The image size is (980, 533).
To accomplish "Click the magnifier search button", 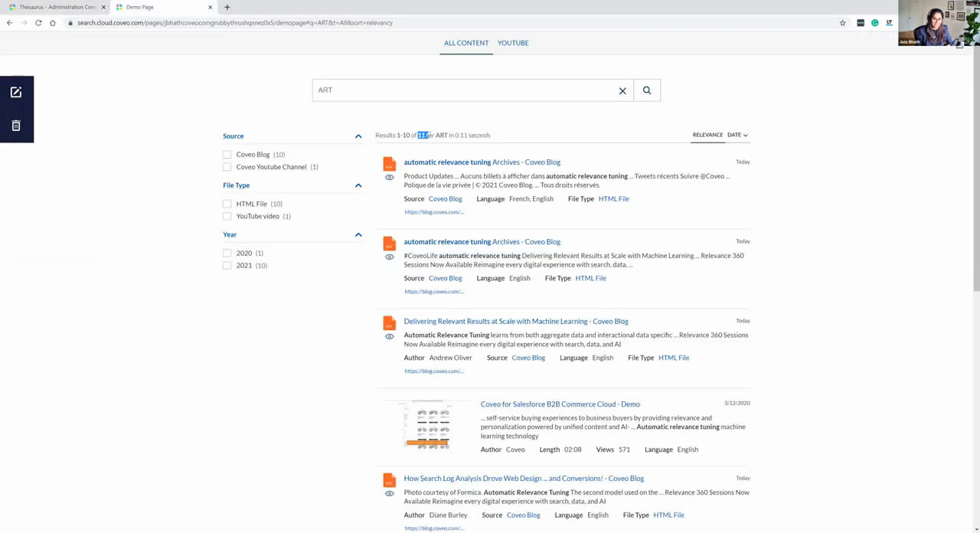I will tap(646, 90).
